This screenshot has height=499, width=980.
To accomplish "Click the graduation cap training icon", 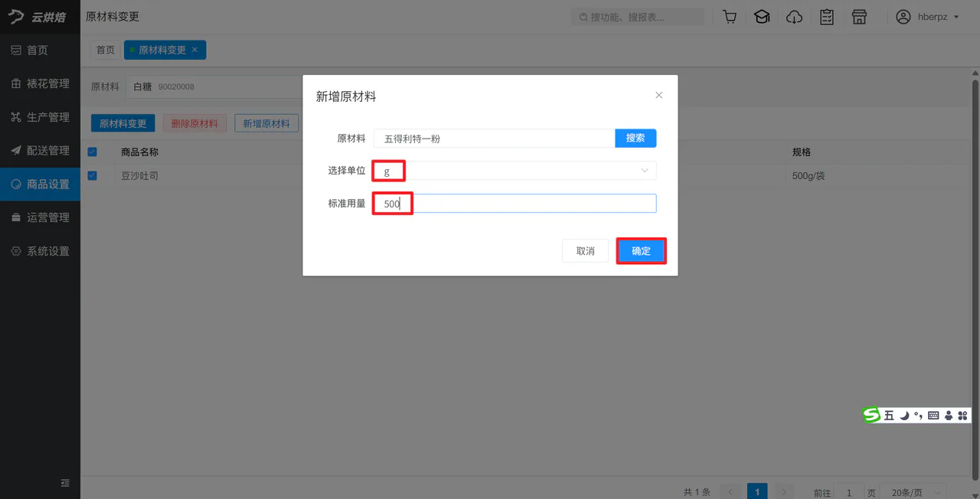I will click(x=762, y=17).
